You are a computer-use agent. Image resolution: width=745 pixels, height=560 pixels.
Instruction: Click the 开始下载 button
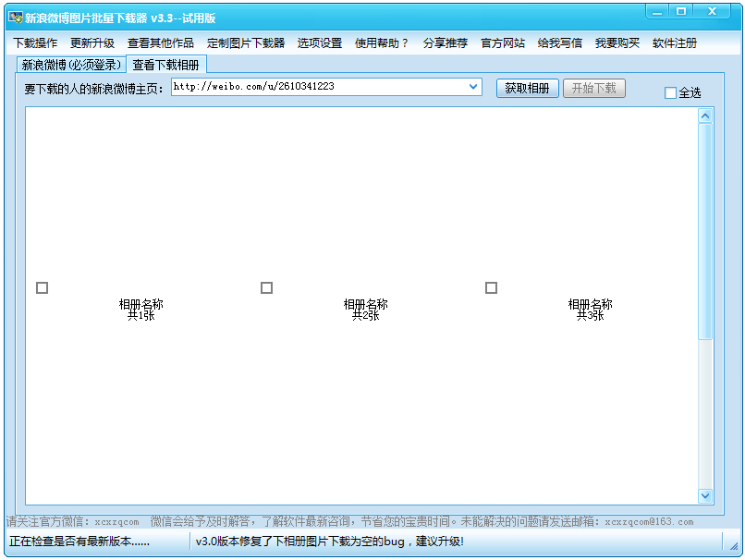[x=594, y=89]
